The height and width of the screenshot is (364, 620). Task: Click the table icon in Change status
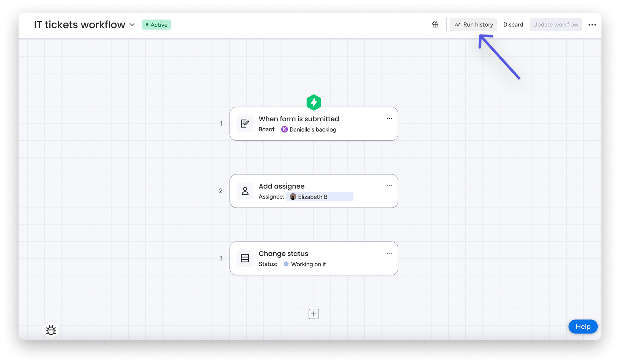coord(245,258)
